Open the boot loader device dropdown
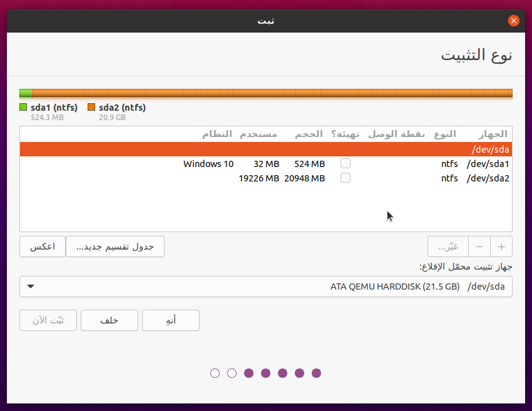Screen dimensions: 532x411 265,287
